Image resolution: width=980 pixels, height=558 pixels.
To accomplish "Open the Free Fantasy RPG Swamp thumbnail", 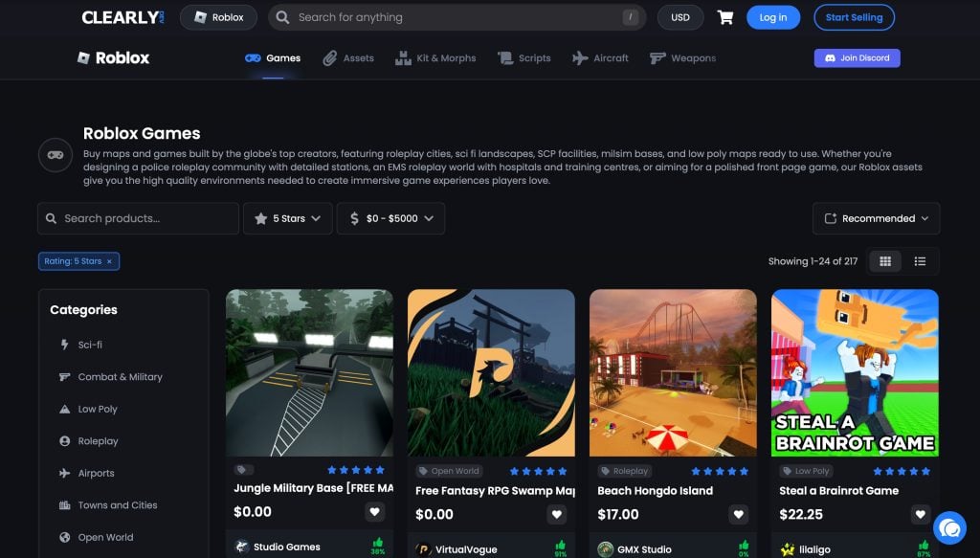I will 491,373.
